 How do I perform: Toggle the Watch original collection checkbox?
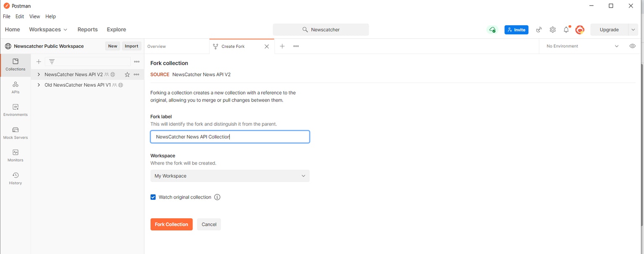point(153,197)
